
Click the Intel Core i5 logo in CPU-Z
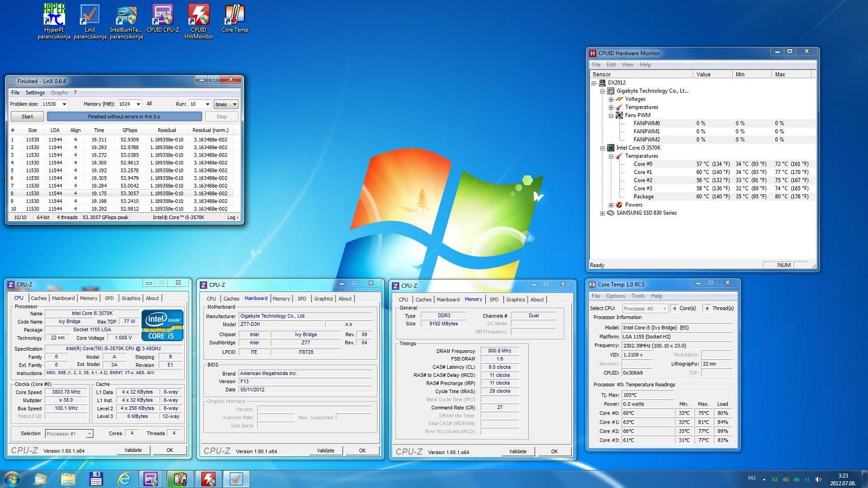point(163,325)
